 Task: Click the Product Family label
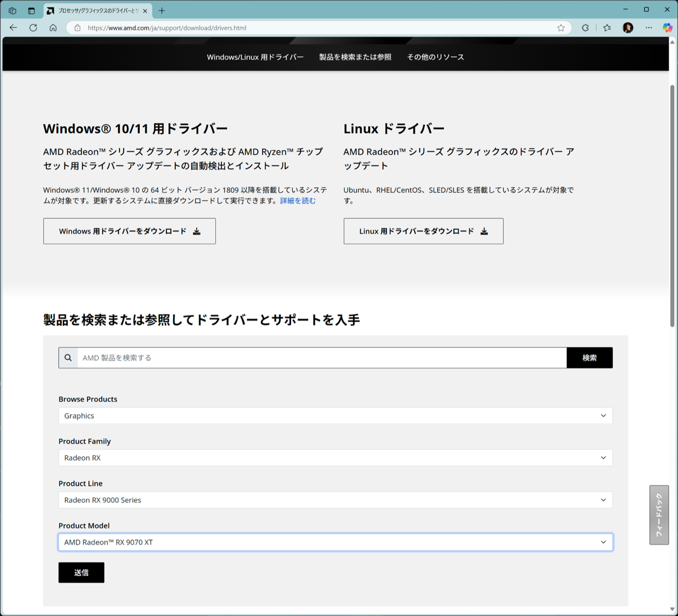coord(85,441)
